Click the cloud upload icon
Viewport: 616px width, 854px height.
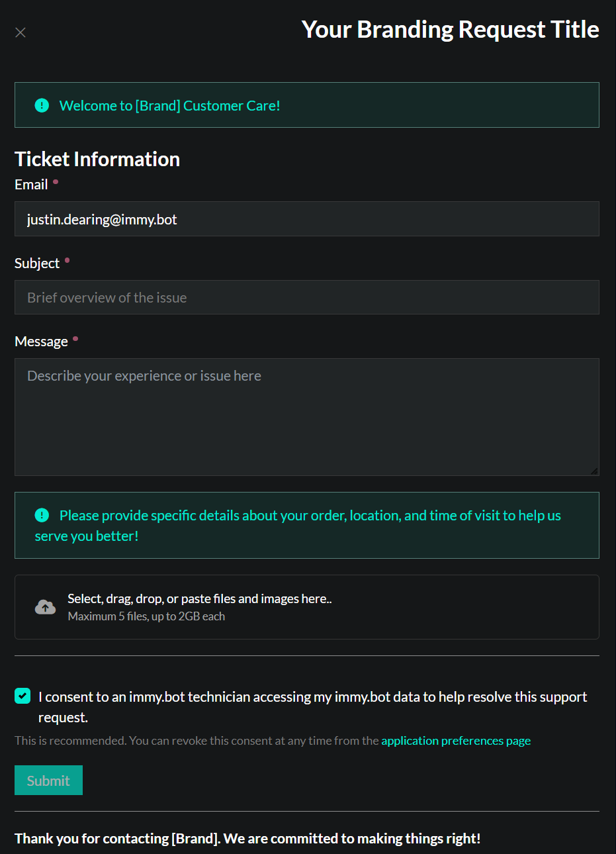(x=45, y=607)
